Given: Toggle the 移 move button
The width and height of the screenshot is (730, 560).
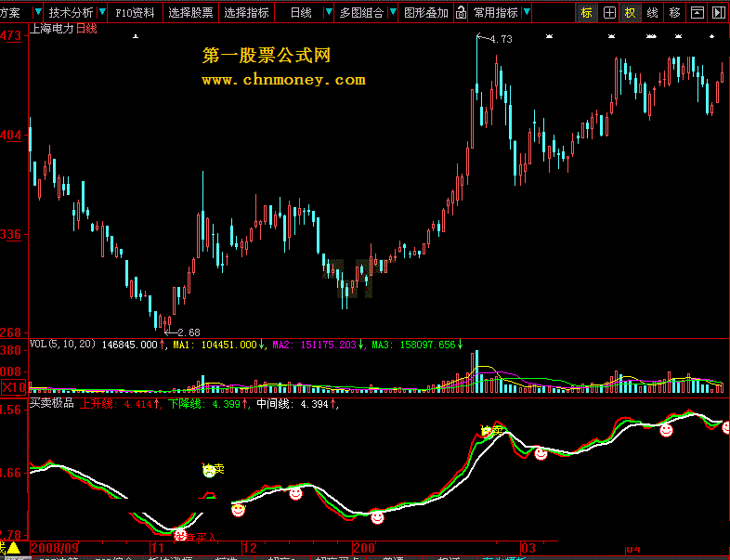Looking at the screenshot, I should (x=674, y=13).
